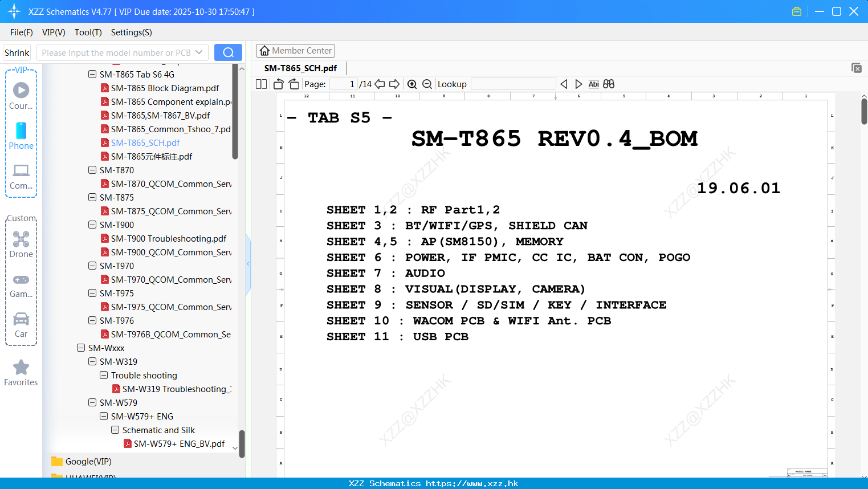
Task: Collapse the SM-T900 node
Action: pos(92,225)
